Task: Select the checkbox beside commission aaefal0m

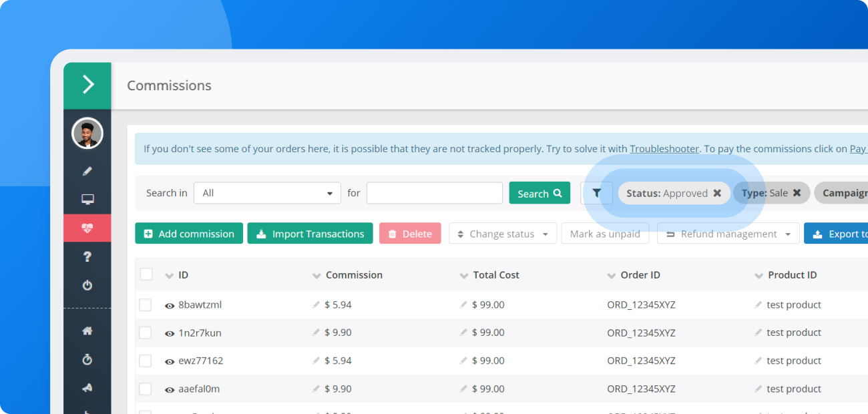Action: tap(145, 389)
